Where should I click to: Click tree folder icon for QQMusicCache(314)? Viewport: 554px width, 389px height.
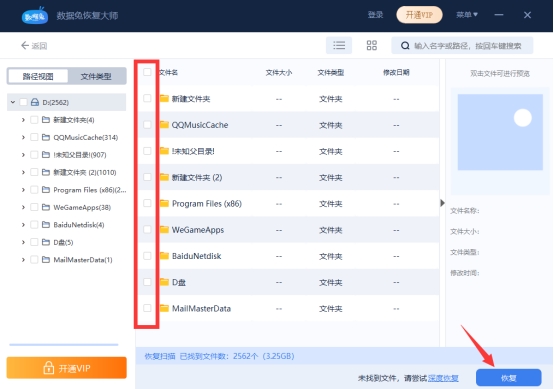(x=46, y=137)
